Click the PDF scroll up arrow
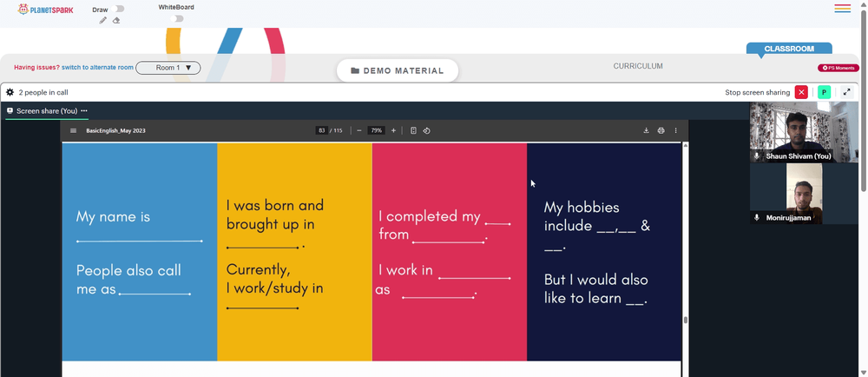This screenshot has height=377, width=868. [686, 146]
